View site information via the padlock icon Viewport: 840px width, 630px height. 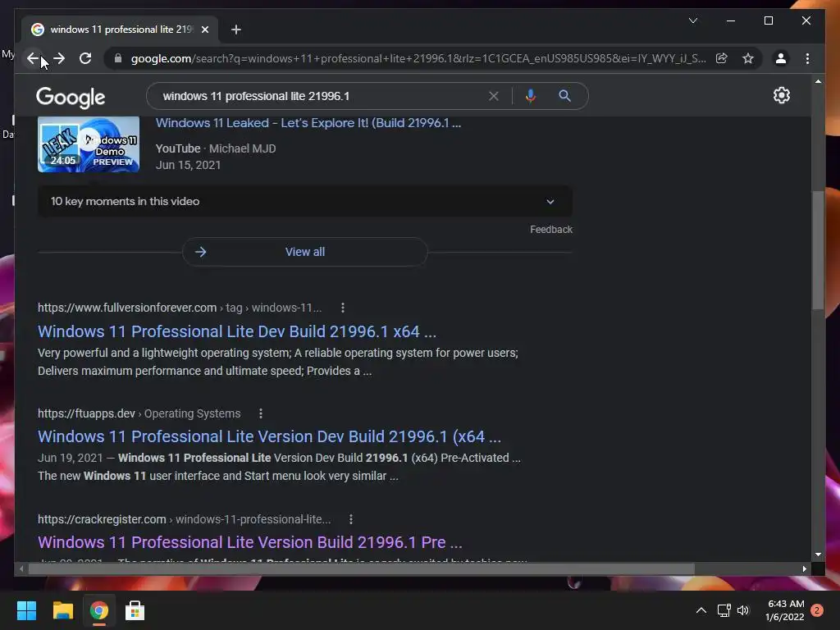tap(118, 58)
